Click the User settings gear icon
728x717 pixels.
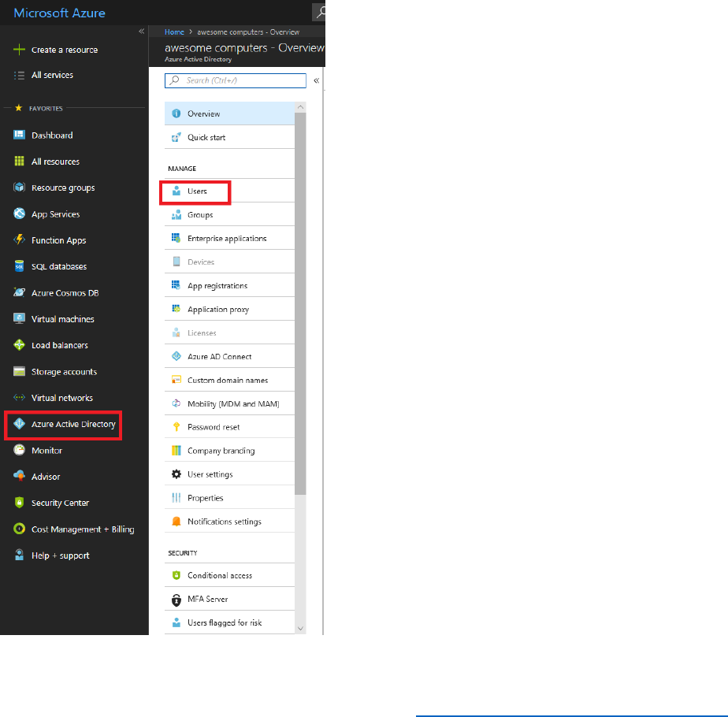pos(176,474)
